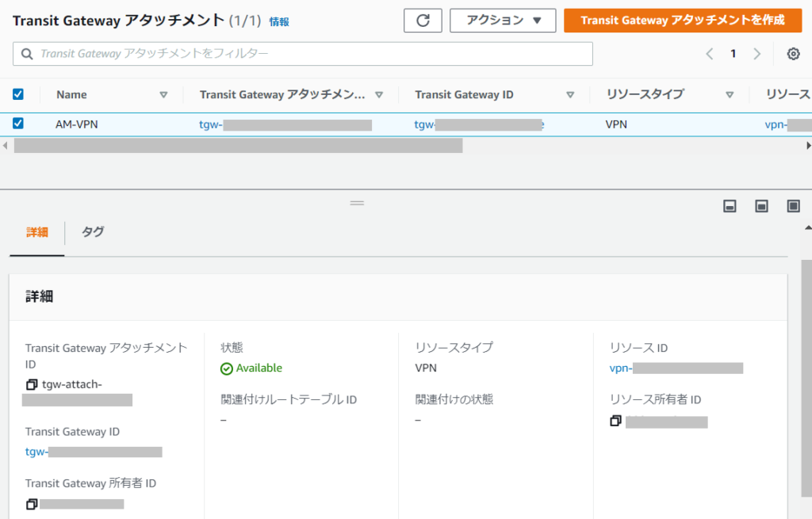Open attachment ID link in AM-VPN row
The image size is (812, 519).
tap(285, 124)
